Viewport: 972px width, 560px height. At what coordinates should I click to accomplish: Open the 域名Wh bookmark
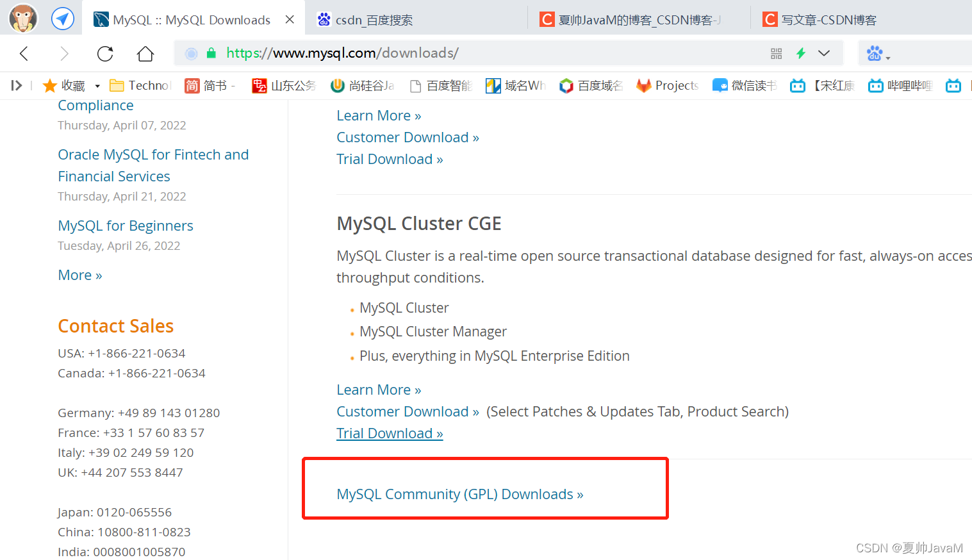coord(516,85)
